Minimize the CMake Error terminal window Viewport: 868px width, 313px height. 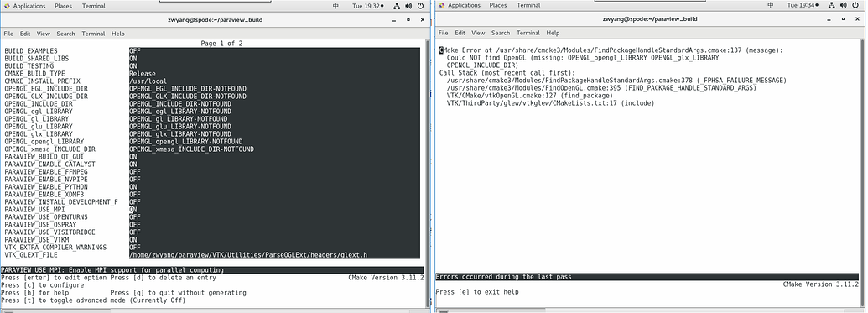[829, 18]
